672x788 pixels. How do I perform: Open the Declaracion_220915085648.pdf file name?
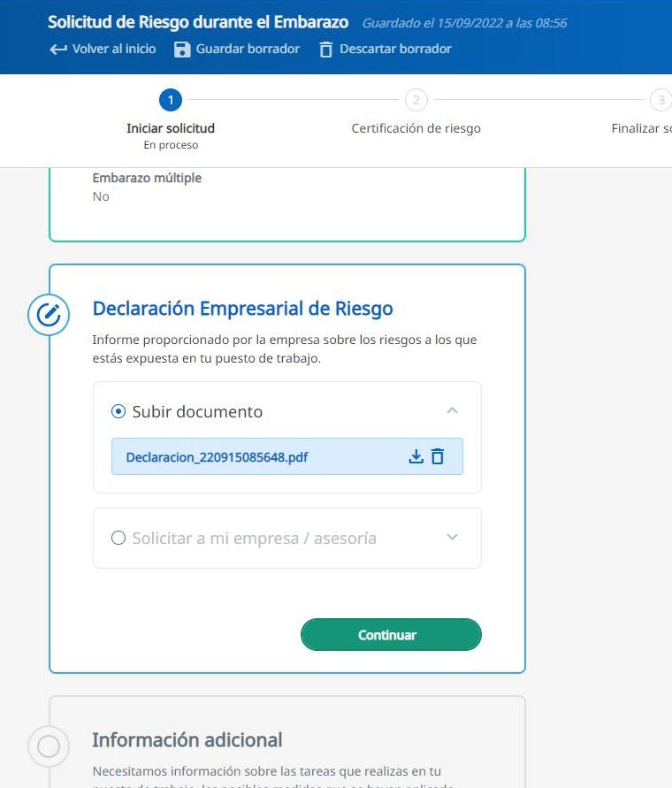click(x=217, y=457)
